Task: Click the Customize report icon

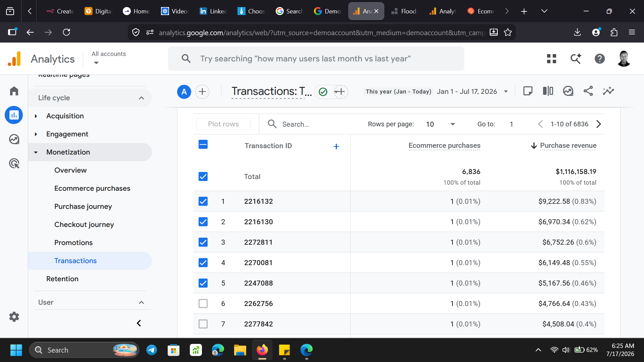Action: (x=528, y=91)
